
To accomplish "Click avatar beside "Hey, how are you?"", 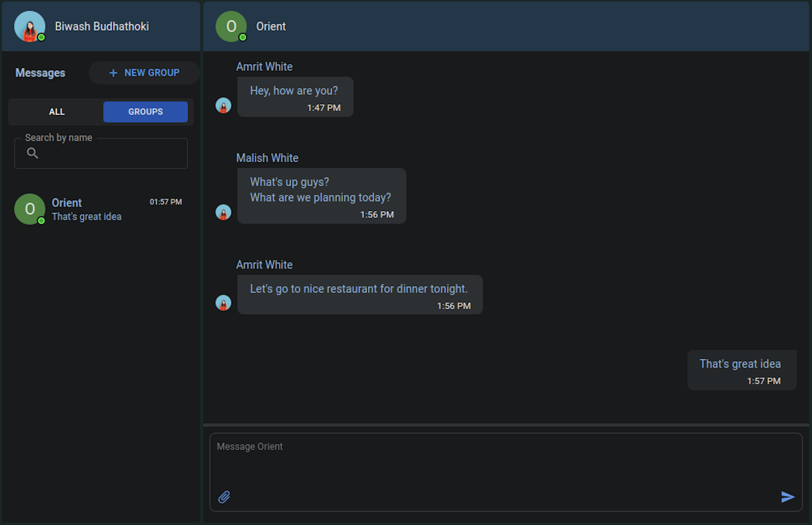I will (x=223, y=105).
